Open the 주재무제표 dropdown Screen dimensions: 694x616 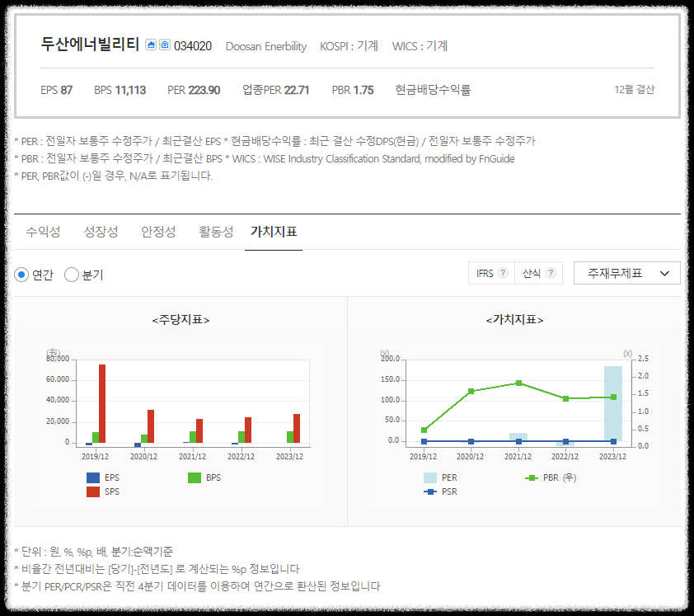click(626, 273)
